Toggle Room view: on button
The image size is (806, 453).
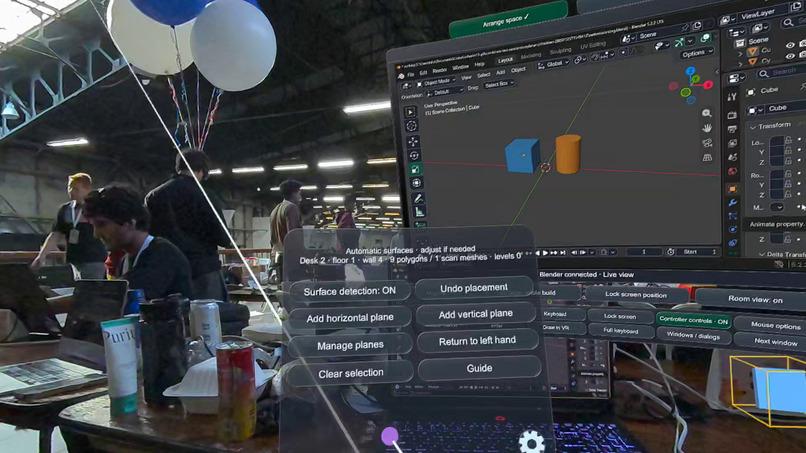[x=755, y=299]
